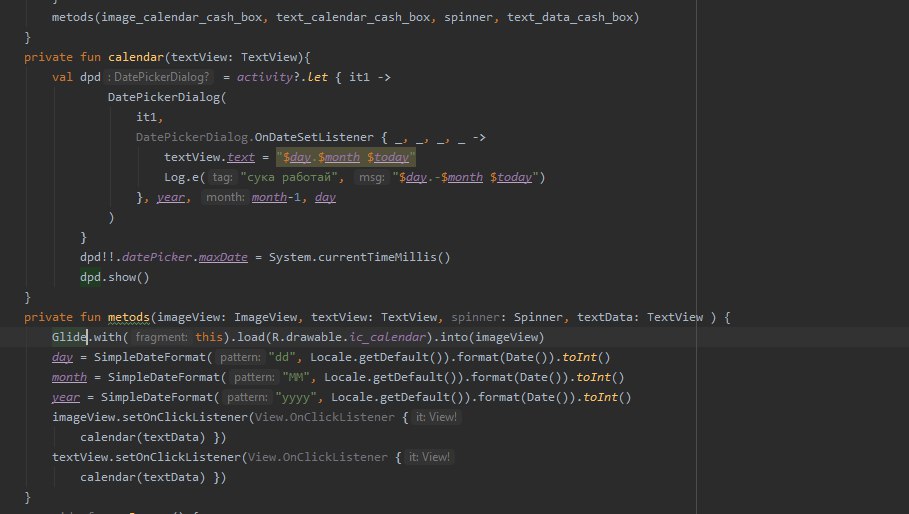
Task: Click the 'textData' parameter name
Action: click(x=605, y=317)
